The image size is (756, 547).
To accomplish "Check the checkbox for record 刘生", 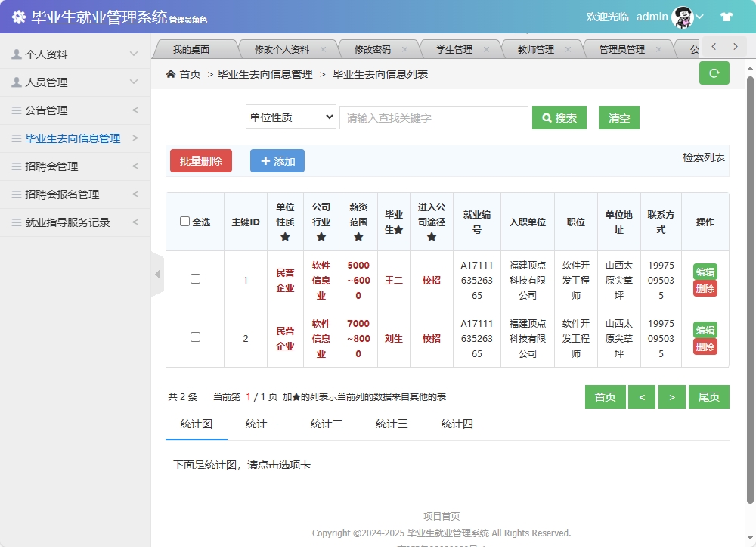I will coord(195,337).
